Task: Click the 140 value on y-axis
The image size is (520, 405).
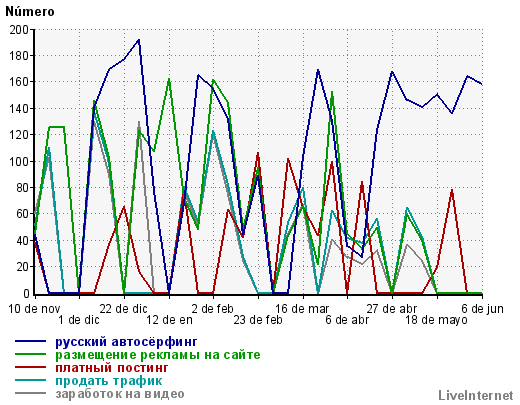Action: (20, 108)
